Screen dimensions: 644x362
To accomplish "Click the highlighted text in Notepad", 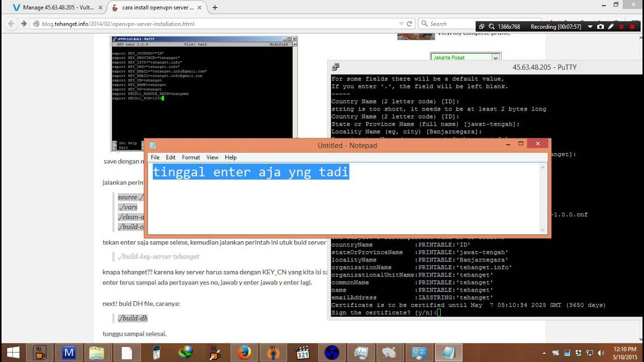I will 251,172.
